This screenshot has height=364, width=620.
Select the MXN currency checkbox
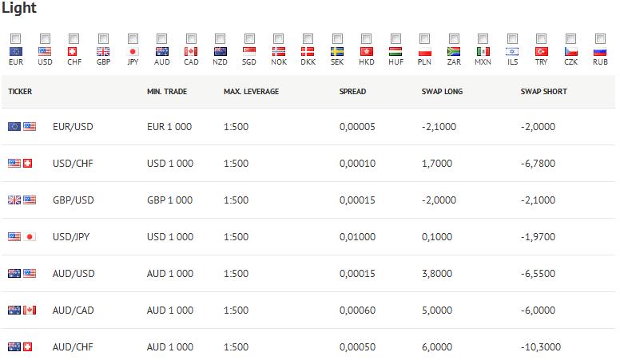(x=483, y=39)
